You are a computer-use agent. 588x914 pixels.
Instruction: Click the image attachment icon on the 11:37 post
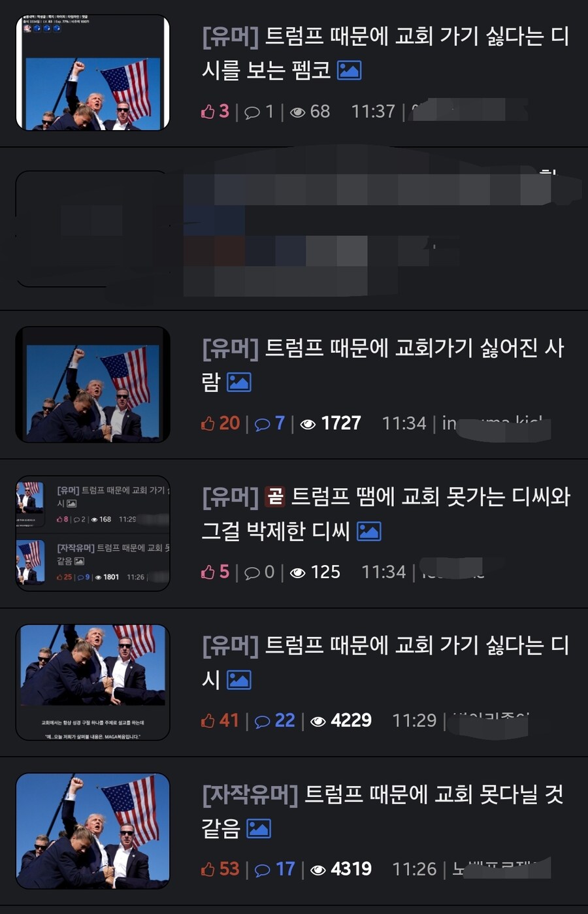[349, 70]
